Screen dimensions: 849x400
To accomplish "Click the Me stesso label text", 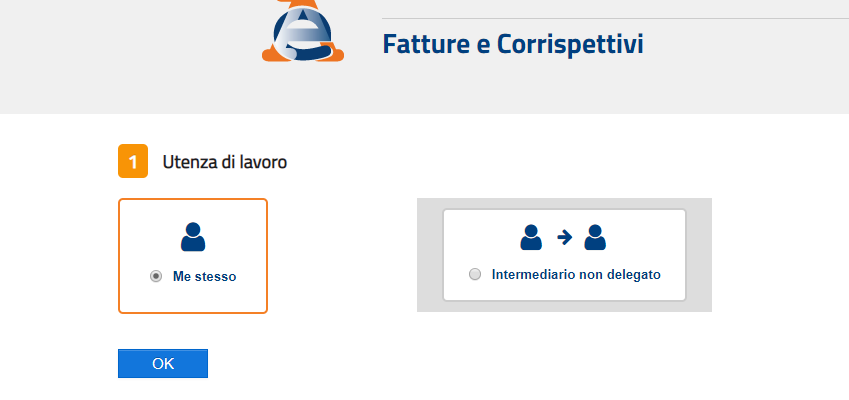I will tap(205, 277).
